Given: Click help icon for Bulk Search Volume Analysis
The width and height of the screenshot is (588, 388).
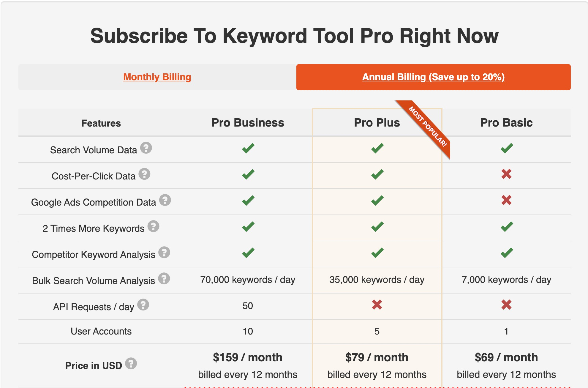Looking at the screenshot, I should point(164,278).
